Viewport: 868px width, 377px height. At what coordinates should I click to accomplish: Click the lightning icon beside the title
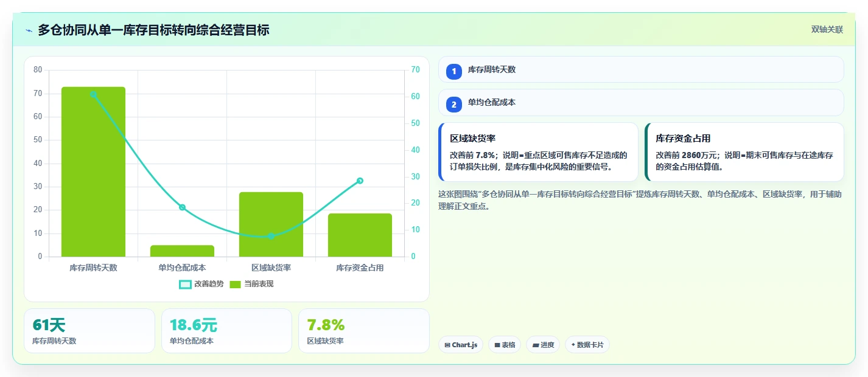coord(29,30)
